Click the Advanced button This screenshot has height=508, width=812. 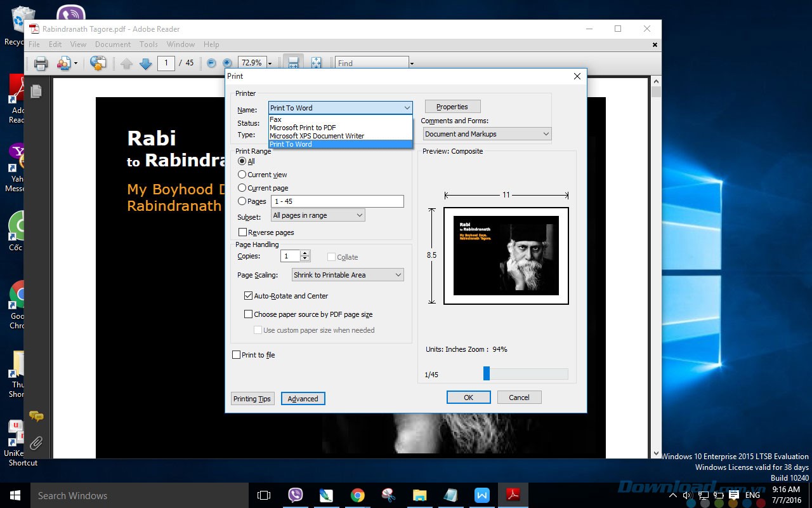pos(303,399)
